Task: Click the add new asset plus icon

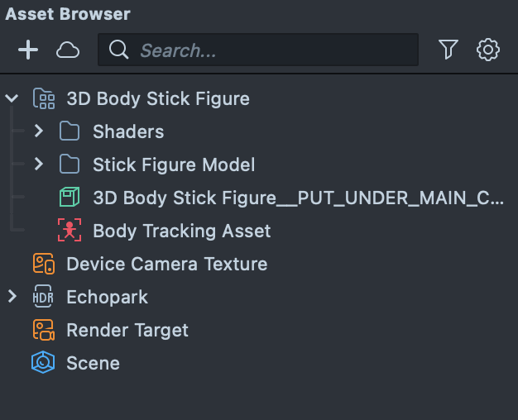Action: click(x=28, y=50)
